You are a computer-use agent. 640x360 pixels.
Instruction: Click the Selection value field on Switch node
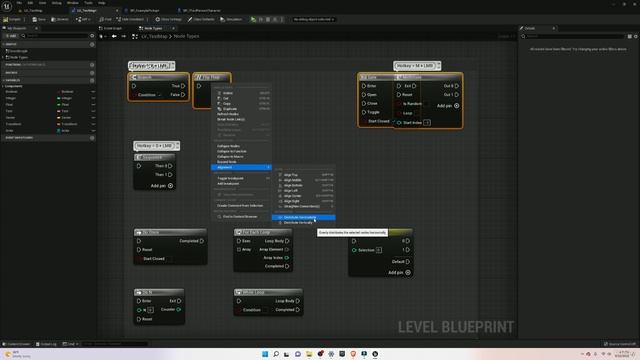pyautogui.click(x=379, y=250)
